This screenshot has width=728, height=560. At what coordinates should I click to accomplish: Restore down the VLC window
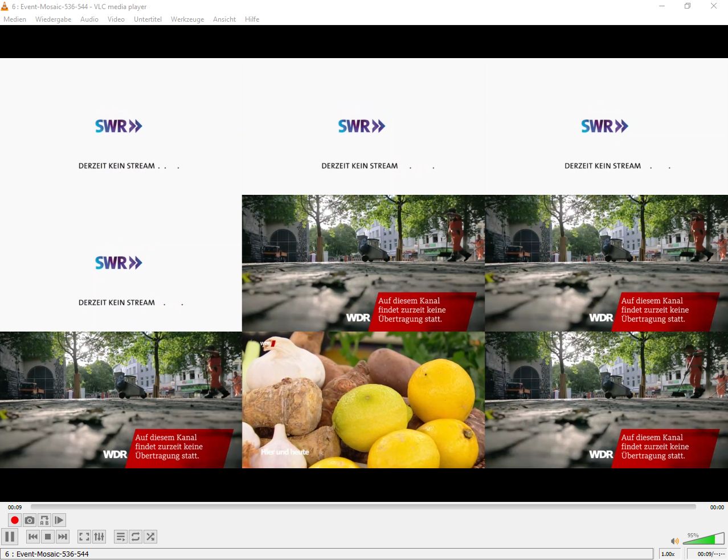pyautogui.click(x=688, y=6)
